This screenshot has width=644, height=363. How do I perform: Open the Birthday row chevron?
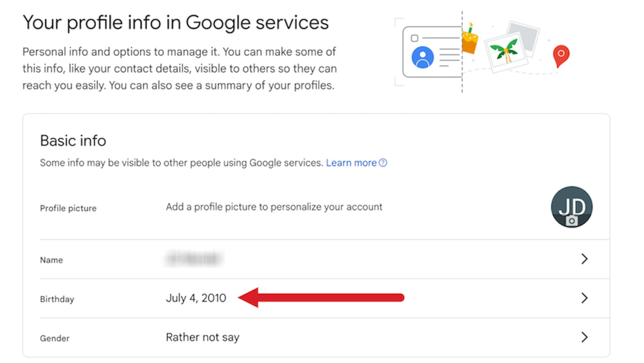coord(584,298)
